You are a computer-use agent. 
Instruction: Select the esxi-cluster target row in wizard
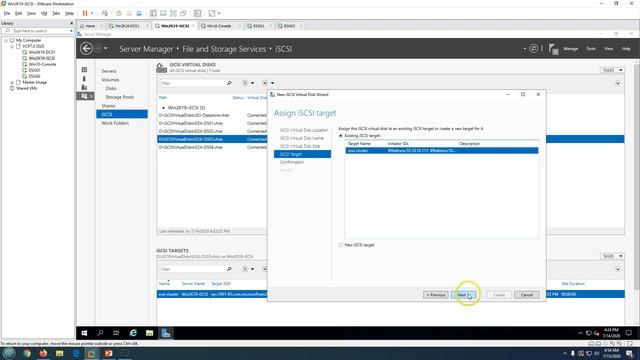[x=442, y=151]
